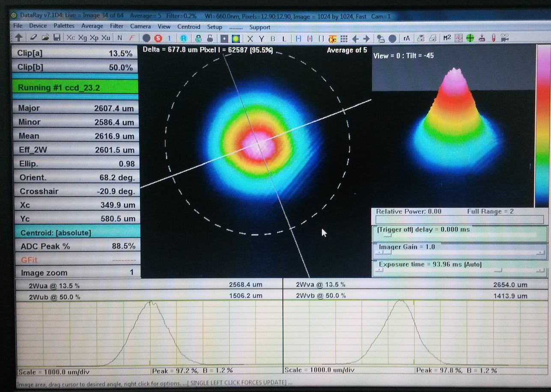
Task: Click the open padlock icon
Action: [210, 38]
